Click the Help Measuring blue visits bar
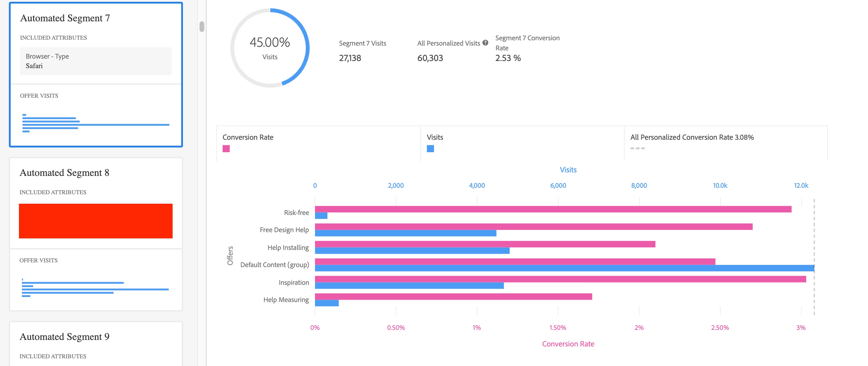Viewport: 868px width, 366px height. [327, 303]
